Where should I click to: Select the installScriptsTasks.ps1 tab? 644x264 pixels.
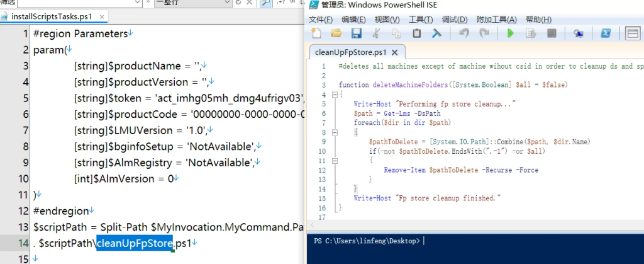click(51, 16)
